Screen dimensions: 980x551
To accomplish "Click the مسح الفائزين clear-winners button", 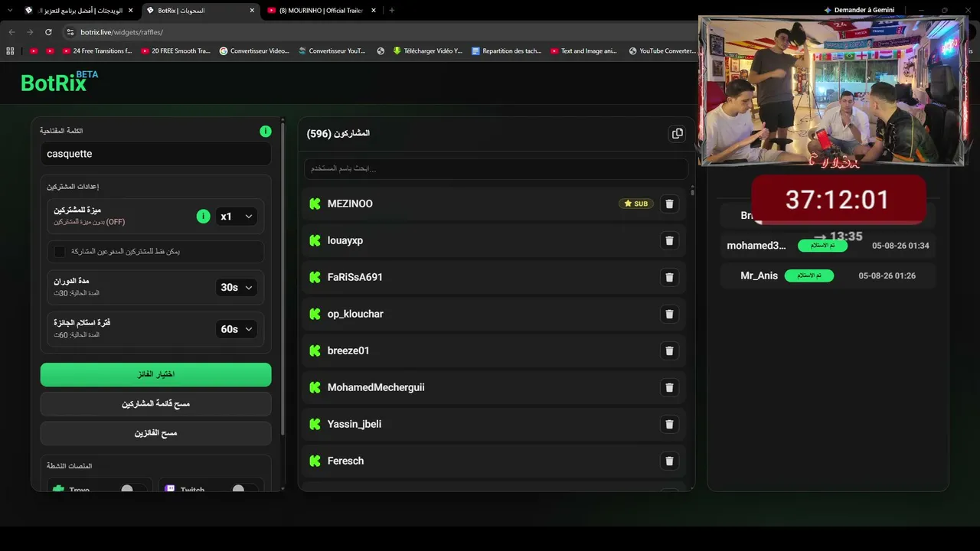I will click(156, 433).
